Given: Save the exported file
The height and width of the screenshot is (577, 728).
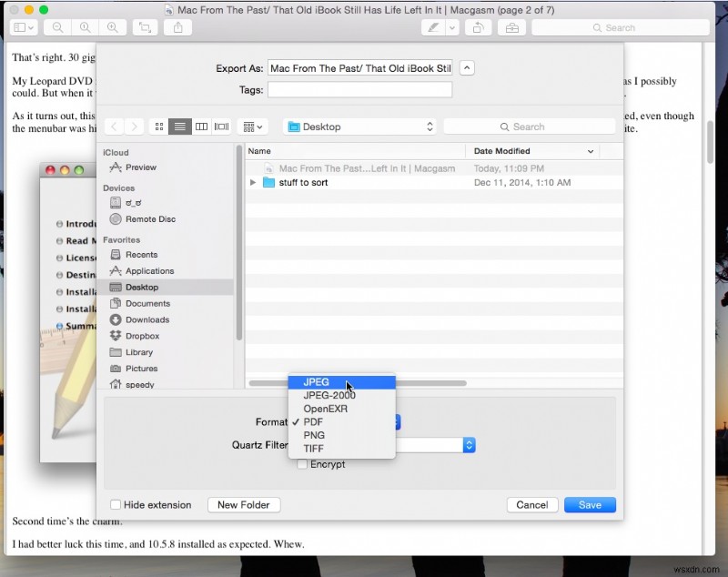Looking at the screenshot, I should pyautogui.click(x=590, y=504).
